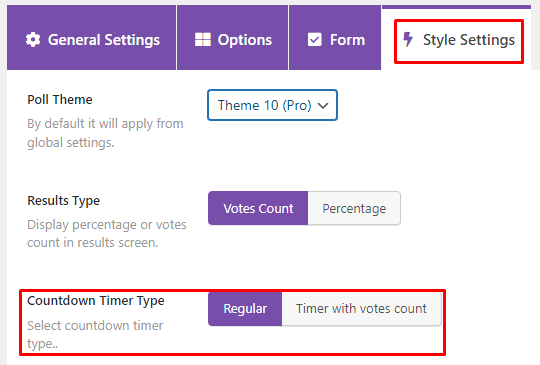This screenshot has height=365, width=540.
Task: Enable Timer with votes count option
Action: 361,309
